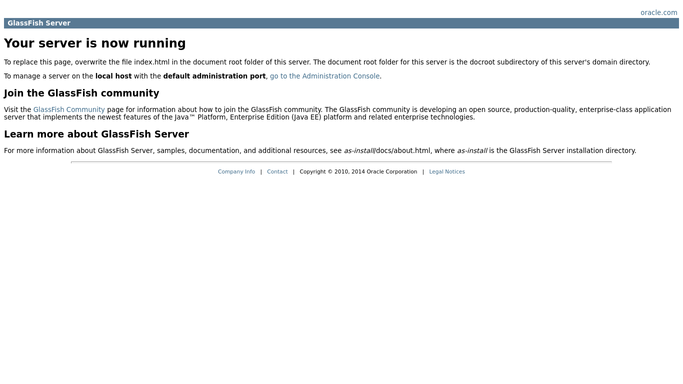Visit the GlassFish Community link
This screenshot has height=384, width=683.
[69, 110]
